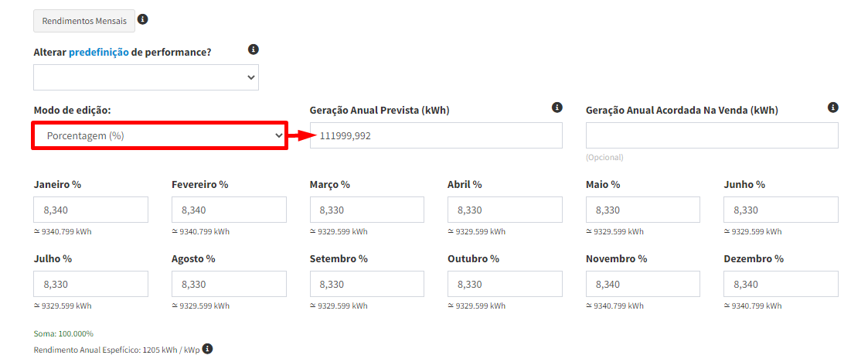Click the Setembro % field
The height and width of the screenshot is (362, 868).
tap(367, 284)
